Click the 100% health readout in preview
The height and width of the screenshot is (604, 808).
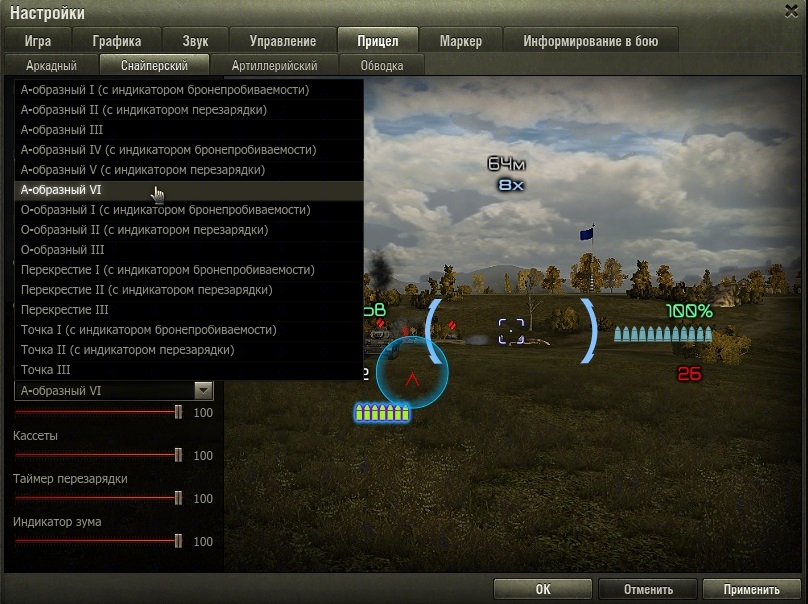coord(689,311)
